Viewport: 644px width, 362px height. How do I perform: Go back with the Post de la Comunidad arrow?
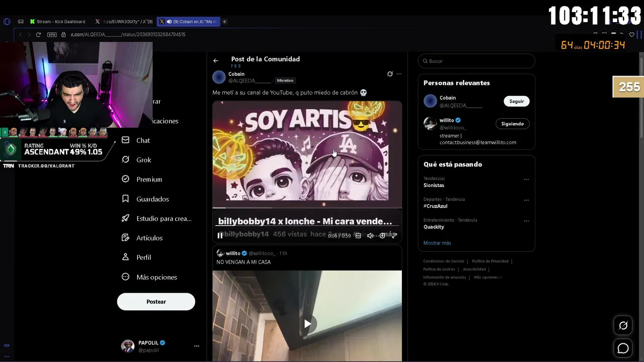[x=215, y=61]
